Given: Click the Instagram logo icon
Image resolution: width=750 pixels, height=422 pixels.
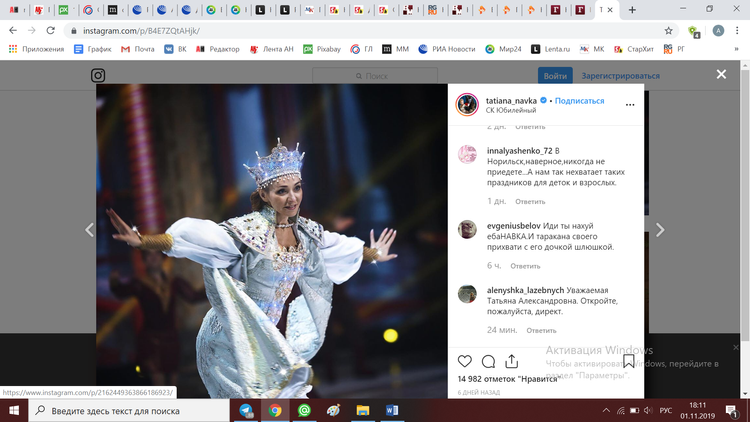Looking at the screenshot, I should [98, 76].
